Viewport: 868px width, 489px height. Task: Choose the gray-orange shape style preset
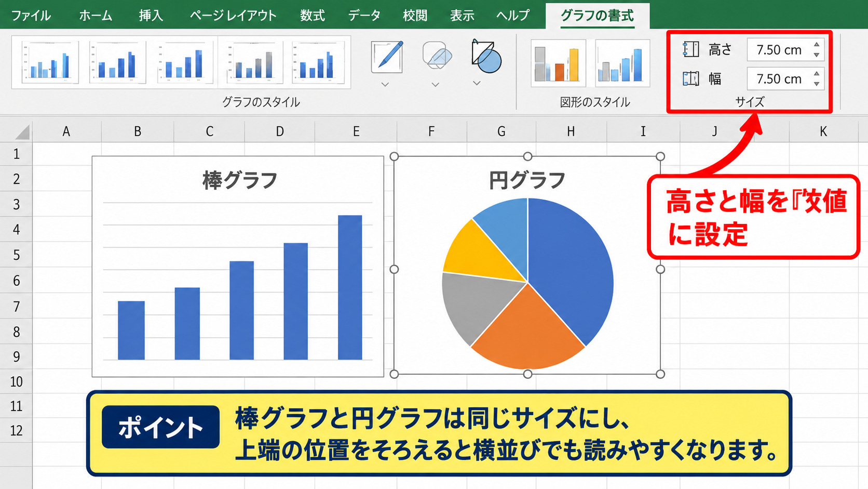click(x=558, y=63)
